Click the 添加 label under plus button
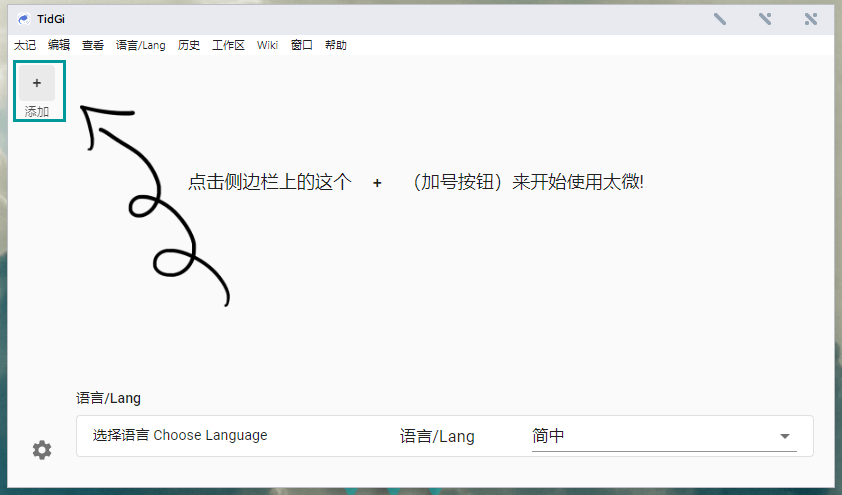This screenshot has width=842, height=495. [37, 112]
